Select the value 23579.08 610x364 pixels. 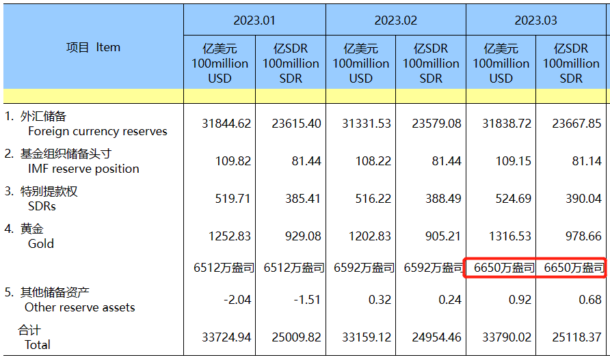click(x=436, y=124)
